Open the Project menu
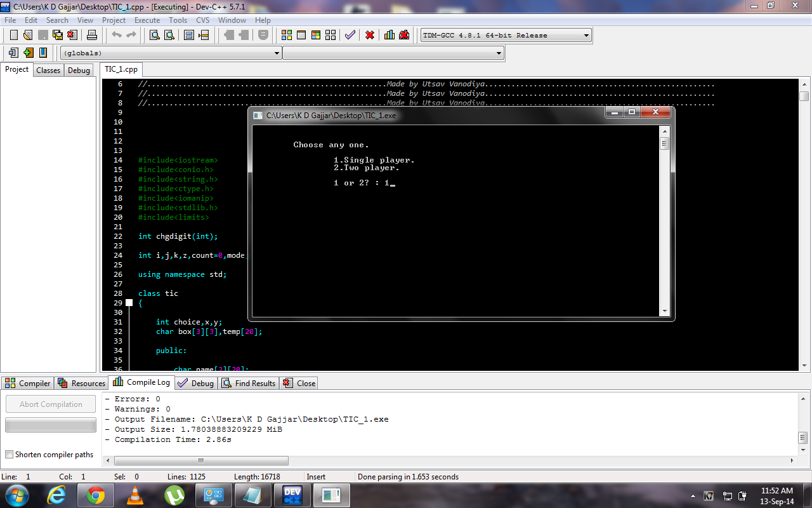812x508 pixels. [114, 20]
